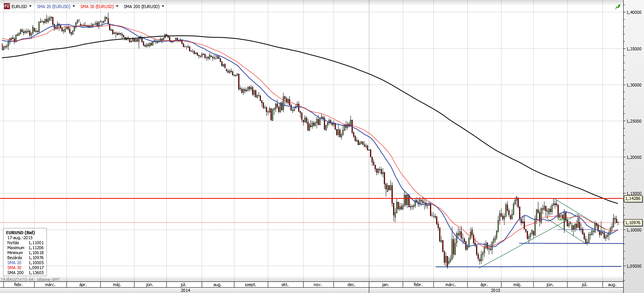This screenshot has width=644, height=293.
Task: Click júl. of 2014 on time axis
Action: point(183,285)
